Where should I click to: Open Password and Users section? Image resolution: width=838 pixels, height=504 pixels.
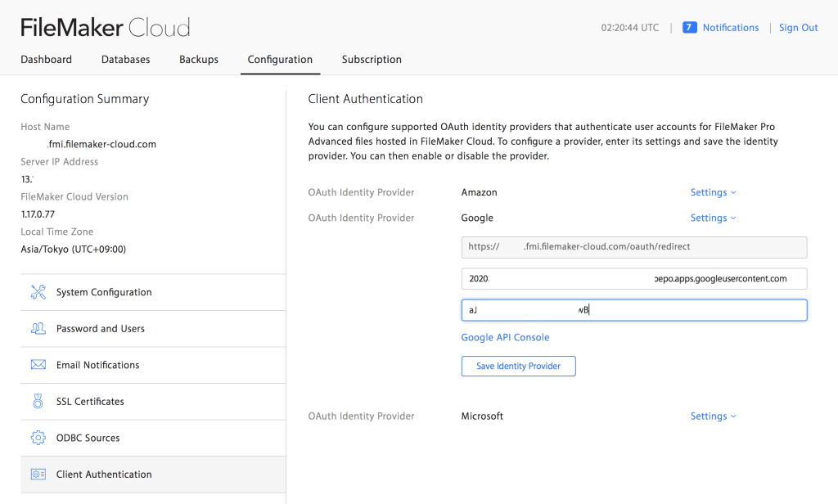[x=153, y=329]
